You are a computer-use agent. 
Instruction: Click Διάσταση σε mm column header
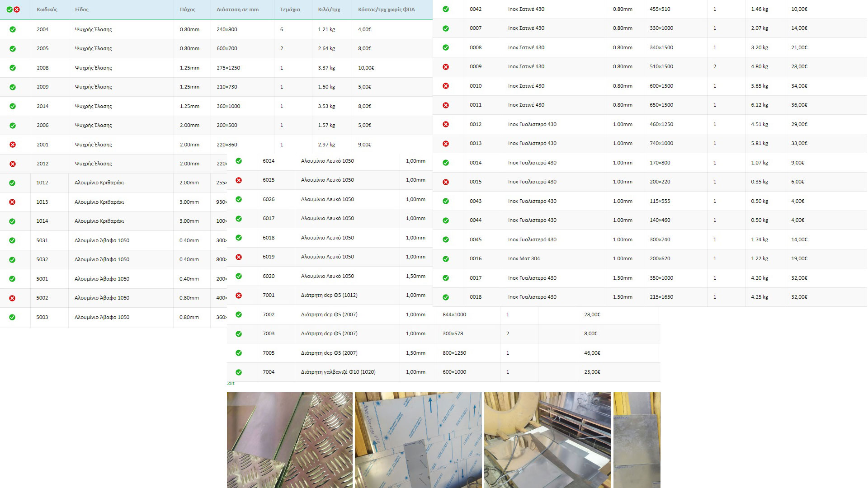click(237, 9)
